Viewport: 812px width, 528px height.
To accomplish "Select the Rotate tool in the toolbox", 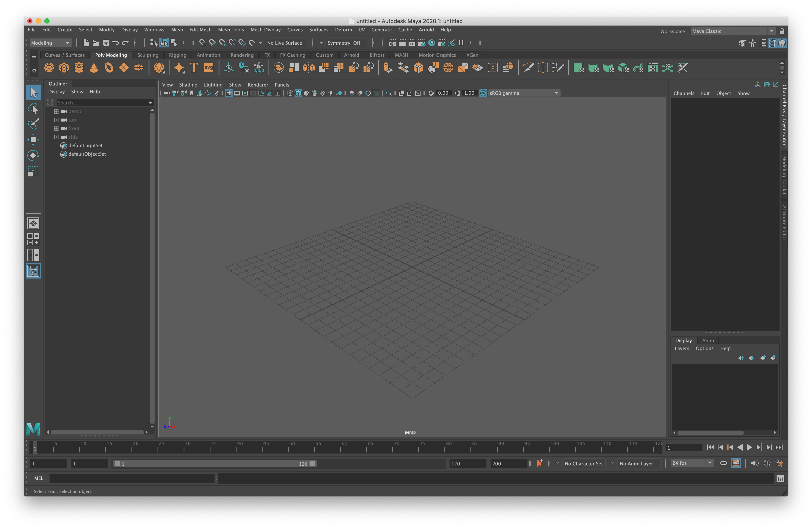I will [33, 155].
